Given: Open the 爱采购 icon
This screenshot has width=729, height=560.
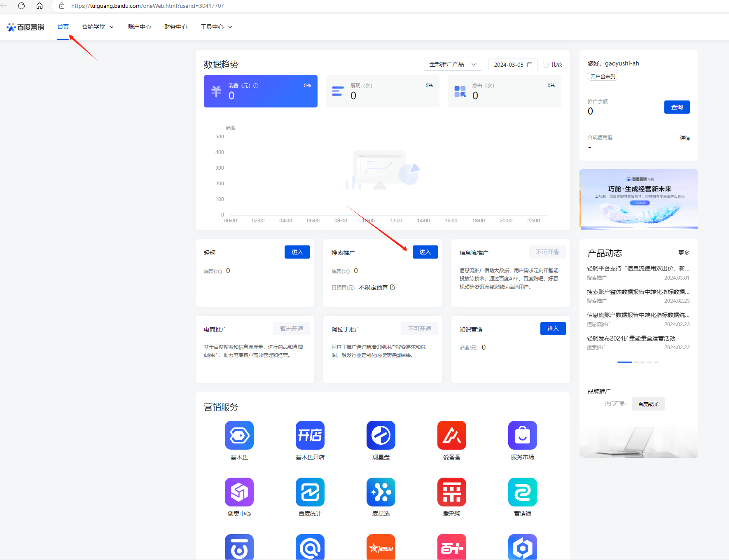Looking at the screenshot, I should pos(452,492).
